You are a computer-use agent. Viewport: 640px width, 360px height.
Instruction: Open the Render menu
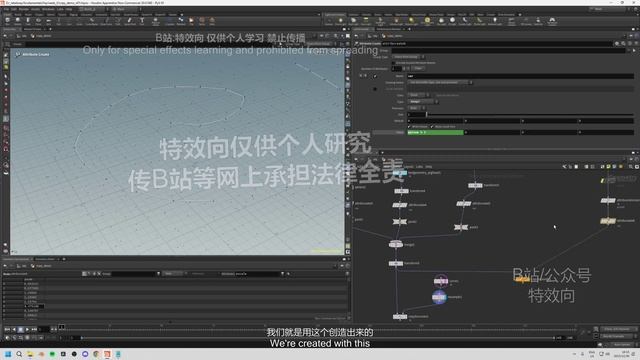click(24, 9)
